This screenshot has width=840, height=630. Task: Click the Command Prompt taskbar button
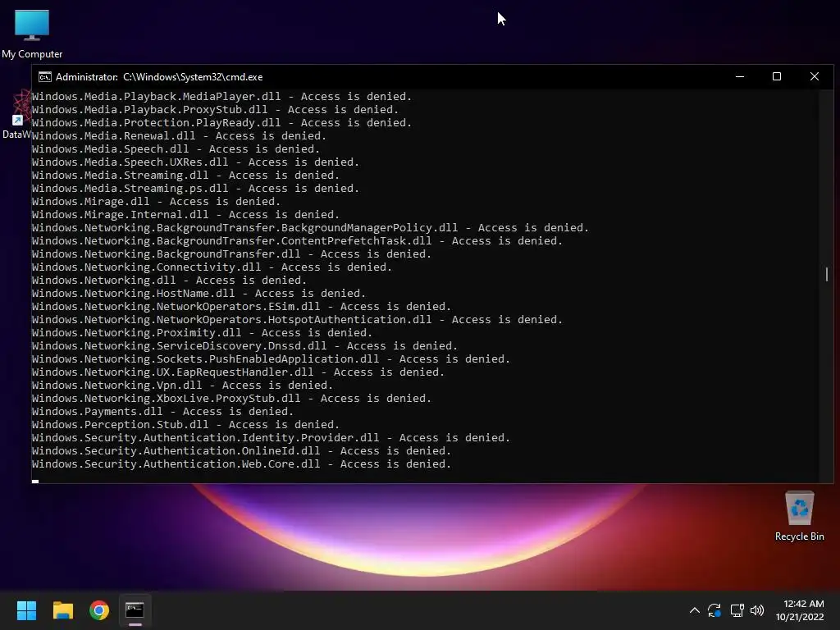click(135, 610)
